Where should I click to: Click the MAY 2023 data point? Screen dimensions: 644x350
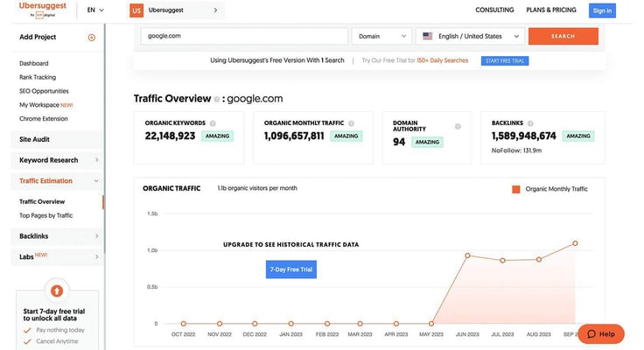click(x=431, y=324)
